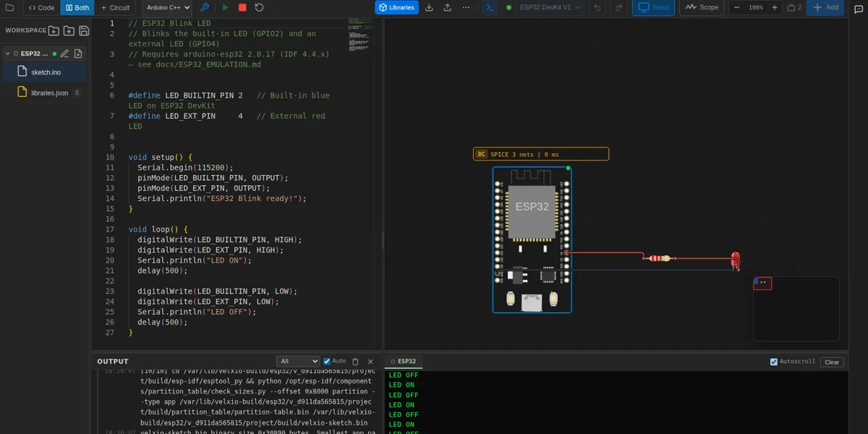This screenshot has height=434, width=868.
Task: Toggle the Serial monitor button
Action: (x=653, y=7)
